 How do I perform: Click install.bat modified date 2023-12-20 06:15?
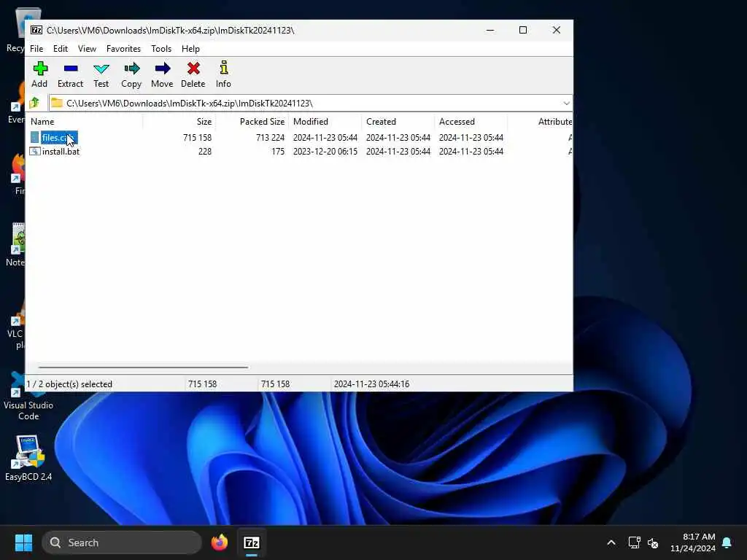click(325, 152)
